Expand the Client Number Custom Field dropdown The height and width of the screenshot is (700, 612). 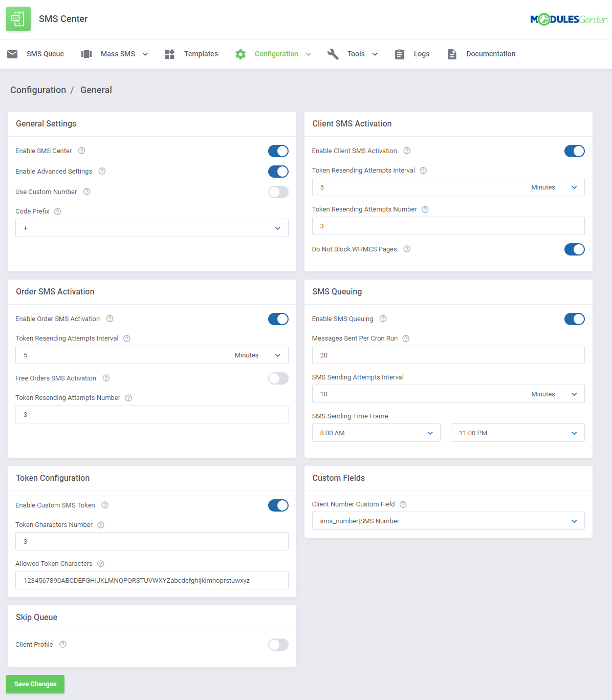point(448,521)
